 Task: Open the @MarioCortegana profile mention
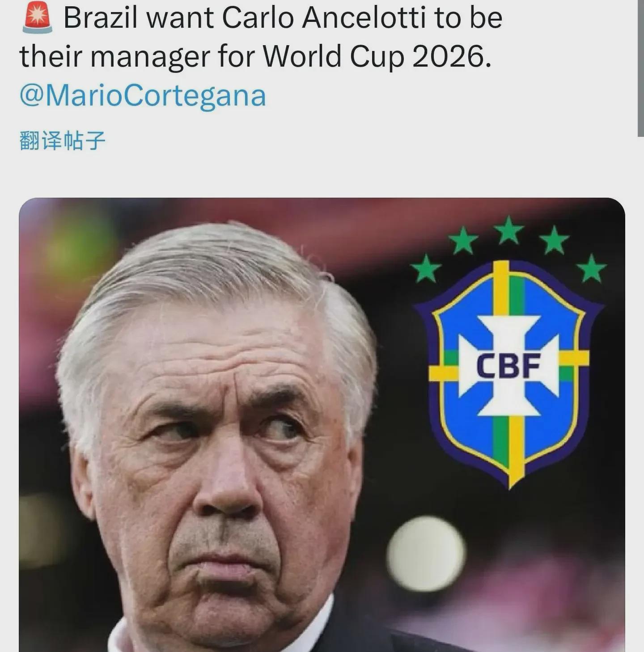[143, 96]
